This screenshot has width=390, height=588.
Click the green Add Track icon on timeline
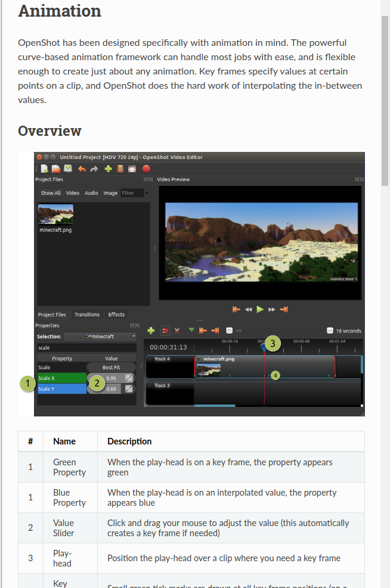click(x=151, y=331)
